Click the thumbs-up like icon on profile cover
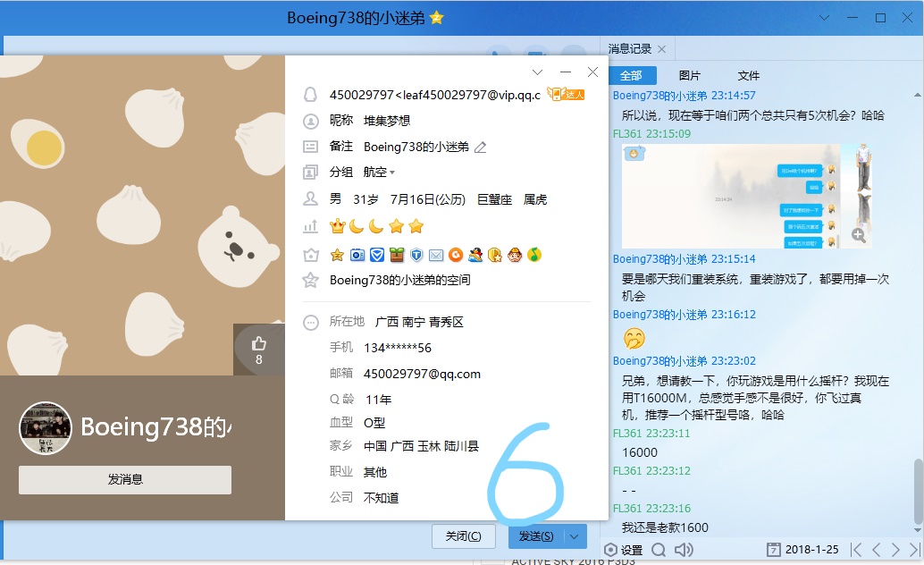 click(259, 343)
